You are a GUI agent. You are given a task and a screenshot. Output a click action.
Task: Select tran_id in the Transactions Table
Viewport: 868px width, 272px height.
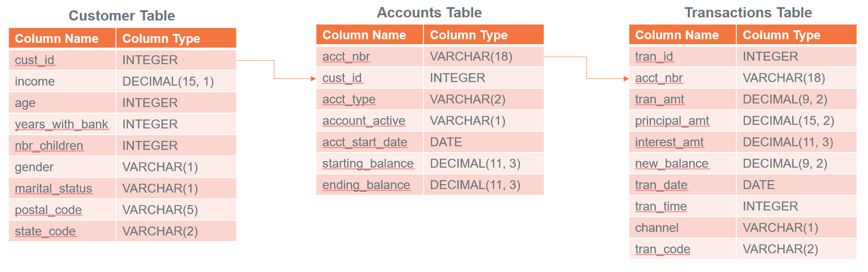coord(654,57)
